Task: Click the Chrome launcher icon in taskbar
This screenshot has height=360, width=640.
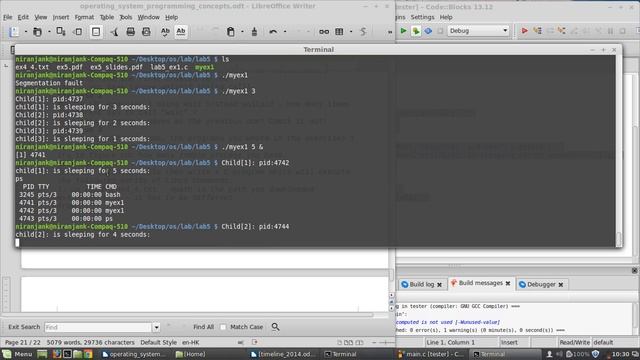Action: pos(88,354)
